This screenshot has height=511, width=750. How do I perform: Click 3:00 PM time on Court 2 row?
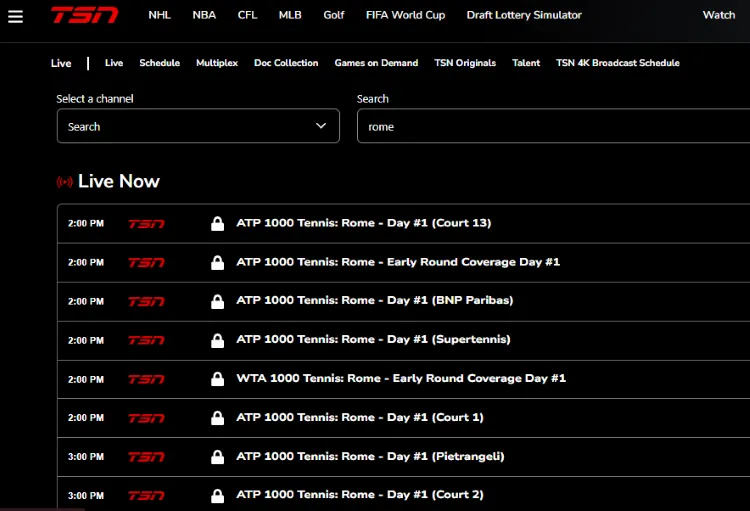(x=86, y=496)
